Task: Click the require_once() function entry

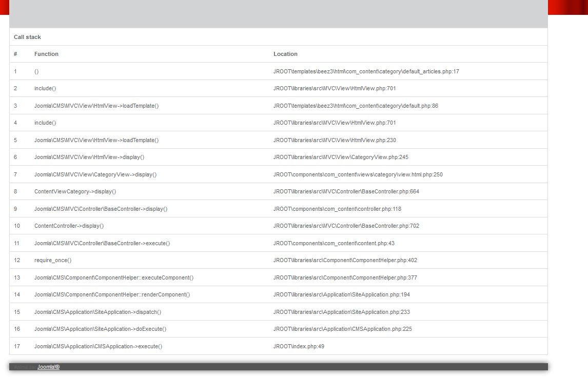Action: tap(53, 261)
